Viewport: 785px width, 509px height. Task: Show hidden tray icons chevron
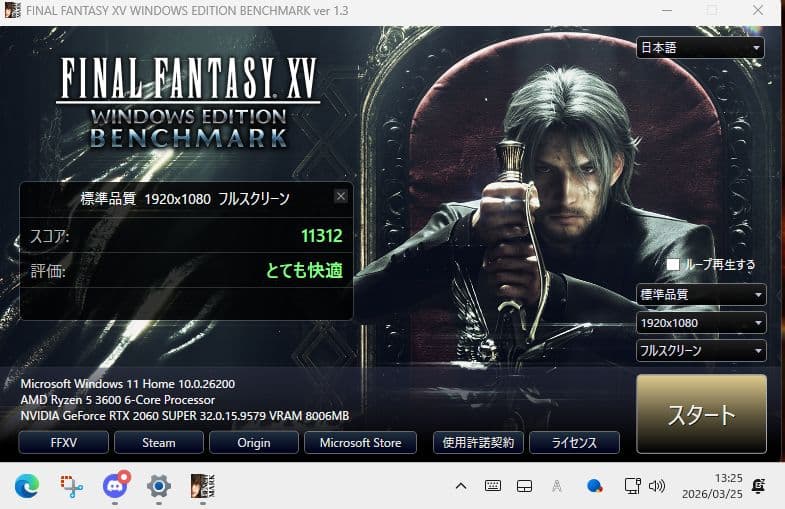pyautogui.click(x=461, y=486)
